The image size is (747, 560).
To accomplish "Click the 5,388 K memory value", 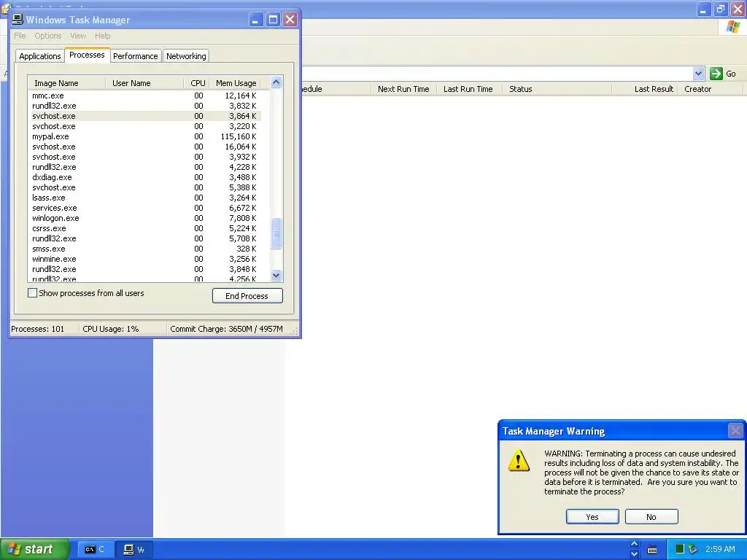I will (242, 187).
